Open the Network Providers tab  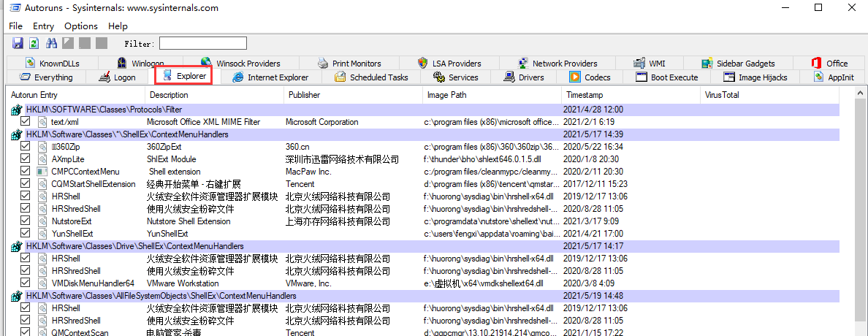(557, 63)
